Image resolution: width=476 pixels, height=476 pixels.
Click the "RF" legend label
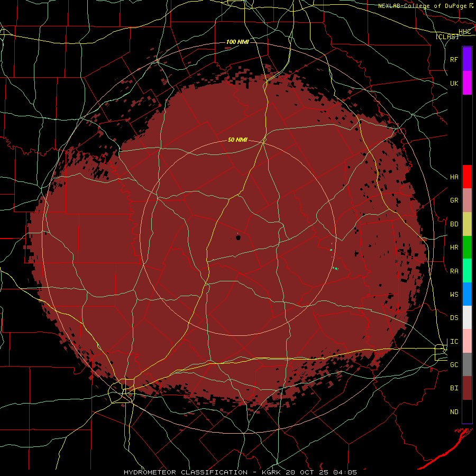coord(454,59)
